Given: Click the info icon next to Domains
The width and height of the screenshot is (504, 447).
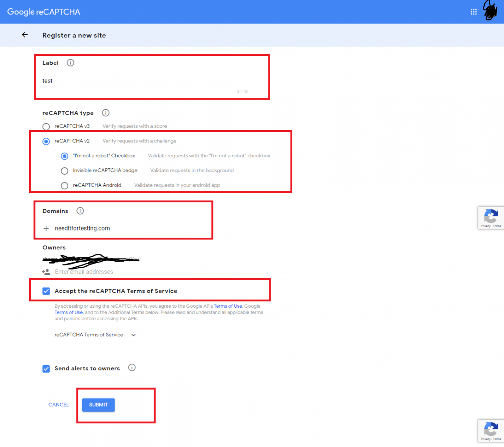Looking at the screenshot, I should coord(80,211).
